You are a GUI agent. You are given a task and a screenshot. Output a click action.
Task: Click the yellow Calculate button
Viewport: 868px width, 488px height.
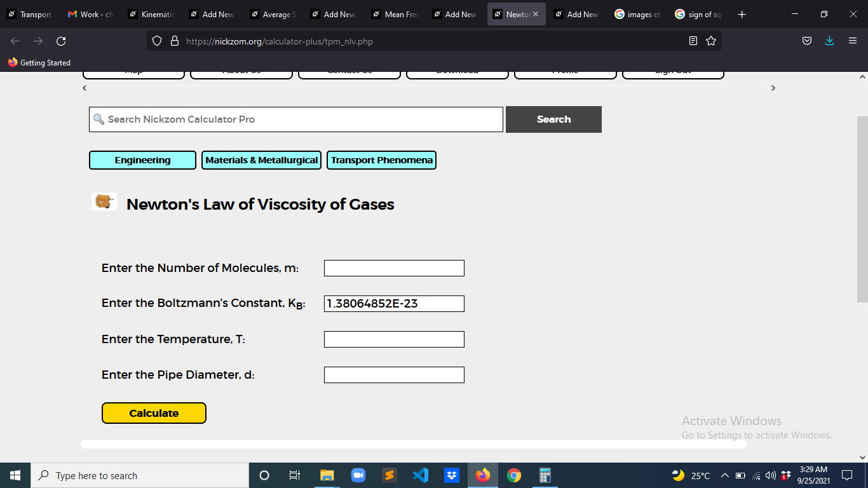pos(154,413)
